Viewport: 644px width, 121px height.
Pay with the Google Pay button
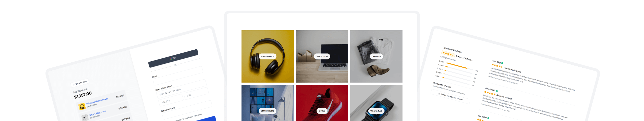(173, 58)
